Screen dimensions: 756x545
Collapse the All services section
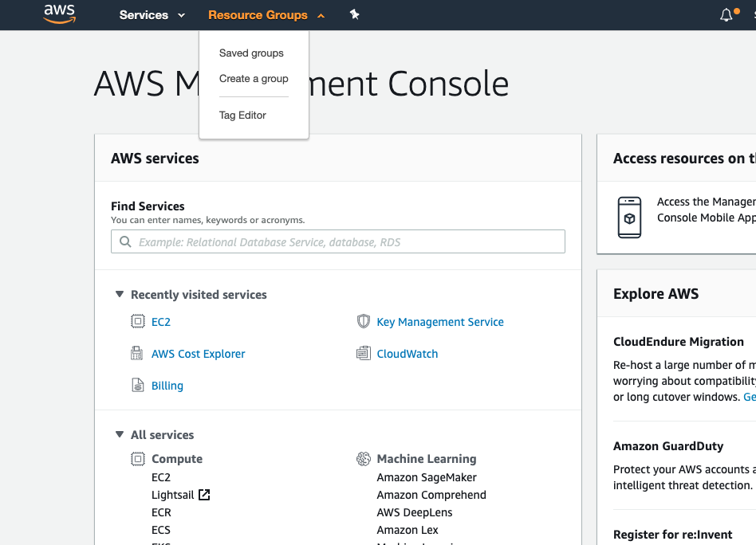coord(119,435)
